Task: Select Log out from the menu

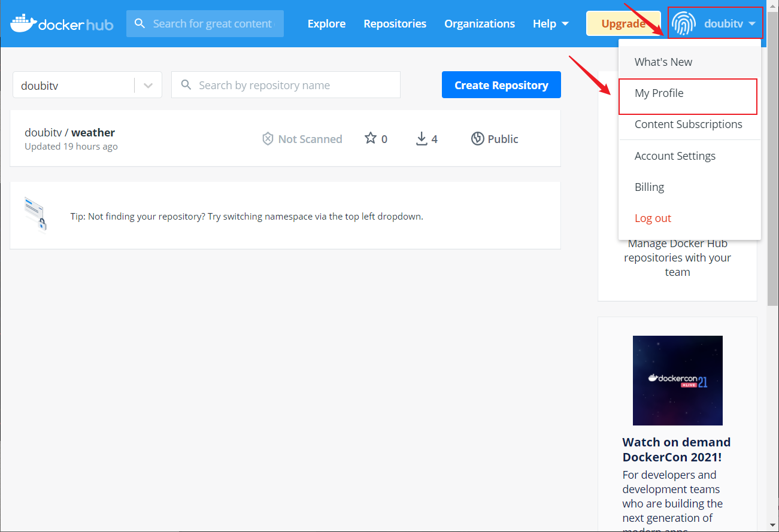Action: 653,218
